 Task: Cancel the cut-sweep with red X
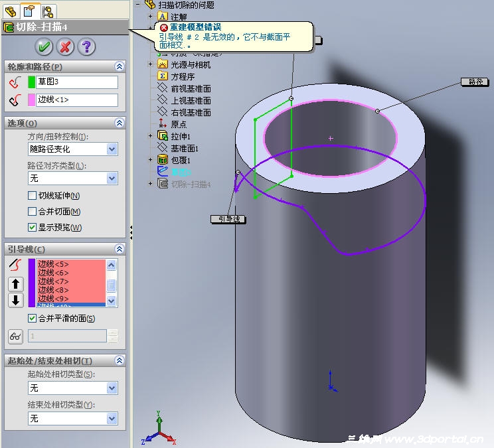coord(65,47)
